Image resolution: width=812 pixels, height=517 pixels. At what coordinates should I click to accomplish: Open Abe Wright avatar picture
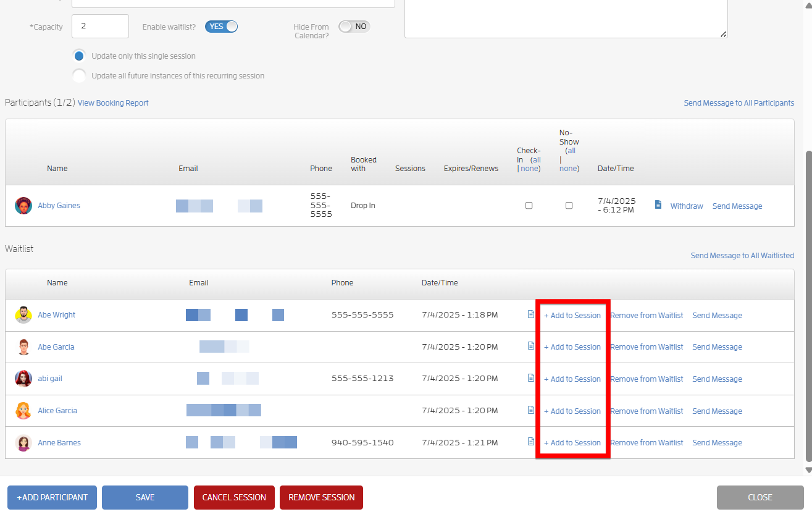23,315
